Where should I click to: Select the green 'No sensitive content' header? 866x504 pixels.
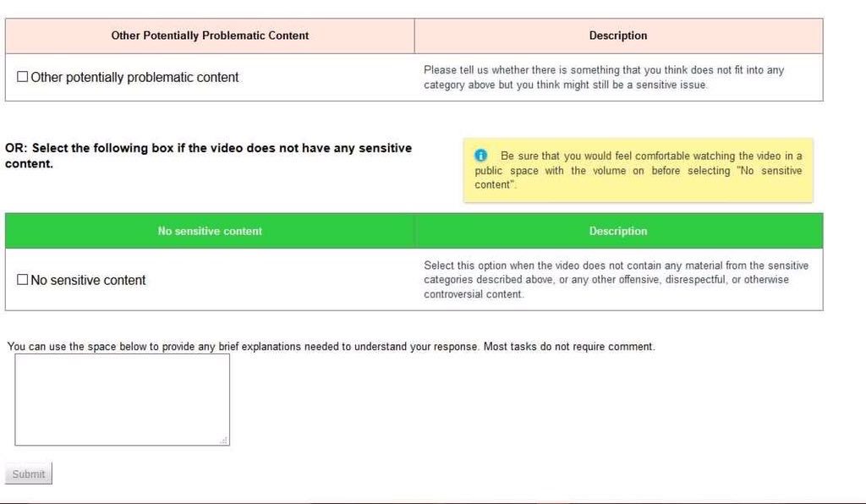[x=210, y=231]
